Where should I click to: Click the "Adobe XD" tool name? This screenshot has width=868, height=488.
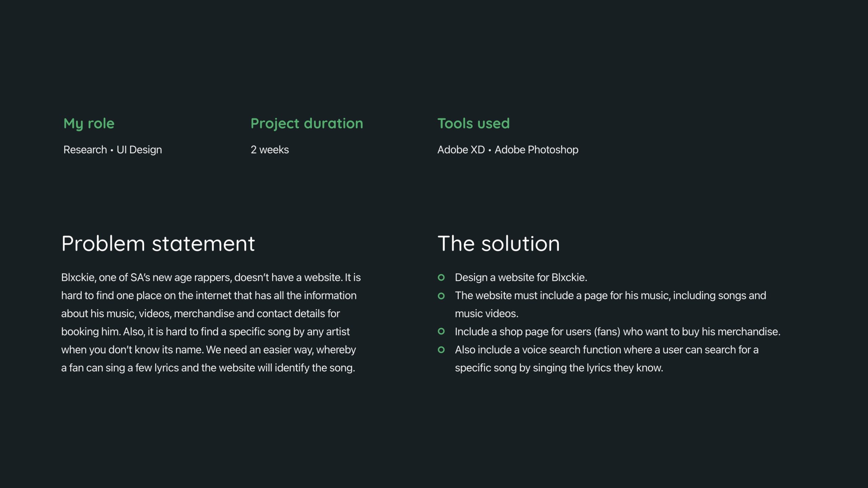click(x=461, y=150)
